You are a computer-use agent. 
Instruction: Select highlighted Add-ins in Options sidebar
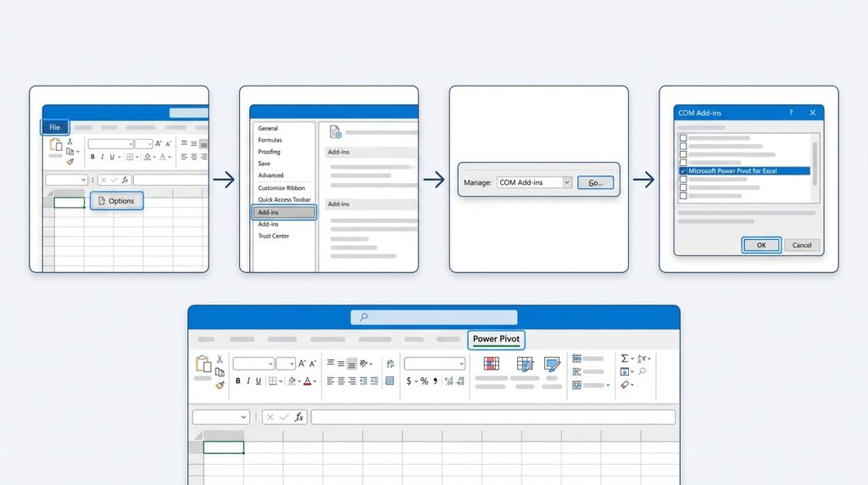click(x=284, y=213)
